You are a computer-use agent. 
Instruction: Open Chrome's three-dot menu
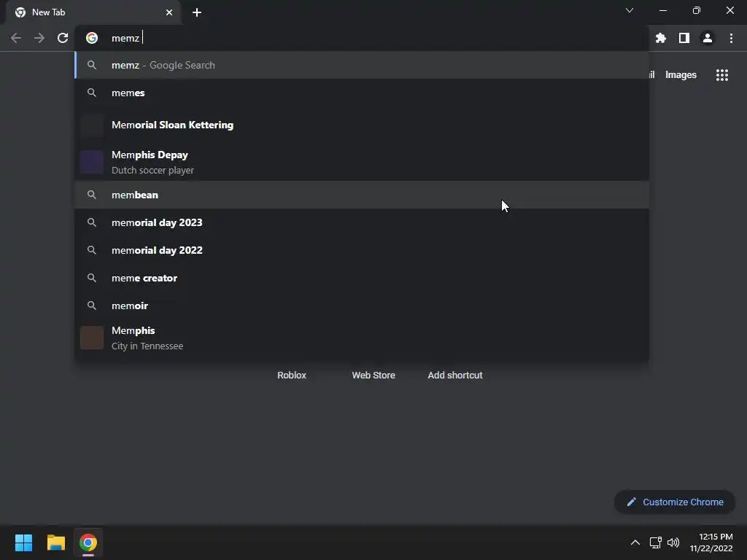[x=731, y=38]
